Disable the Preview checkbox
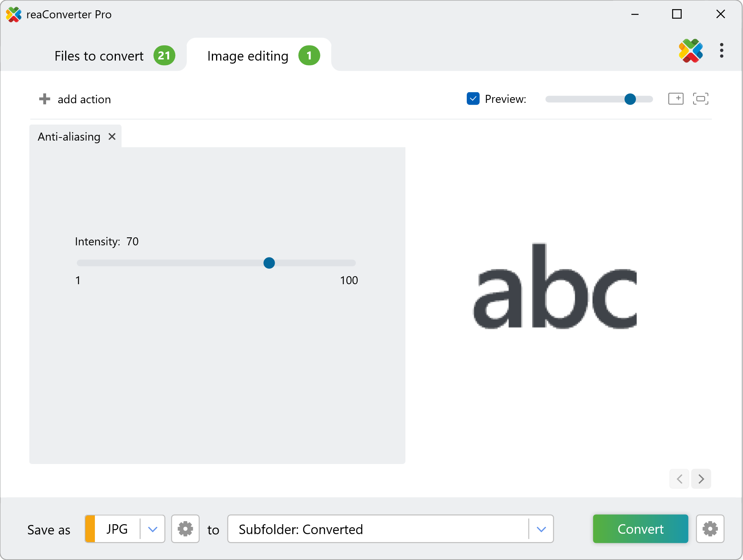This screenshot has height=560, width=743. click(x=473, y=99)
